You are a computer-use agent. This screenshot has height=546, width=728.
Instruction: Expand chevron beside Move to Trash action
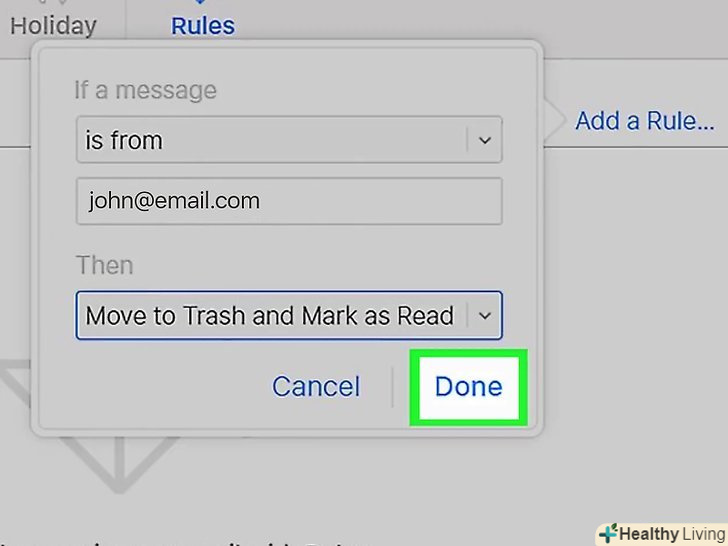coord(485,316)
